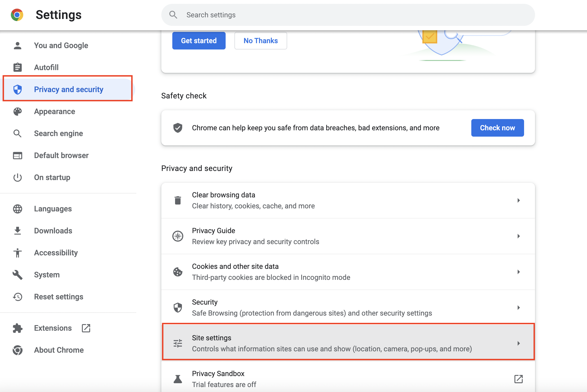Click the shield icon beside Privacy and security
The image size is (587, 392).
click(x=18, y=89)
